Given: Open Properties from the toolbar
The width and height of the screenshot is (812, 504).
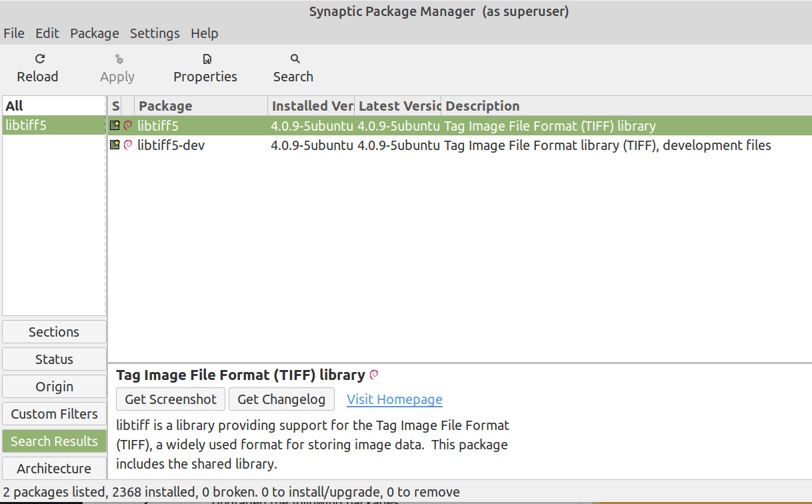Looking at the screenshot, I should coord(205,68).
